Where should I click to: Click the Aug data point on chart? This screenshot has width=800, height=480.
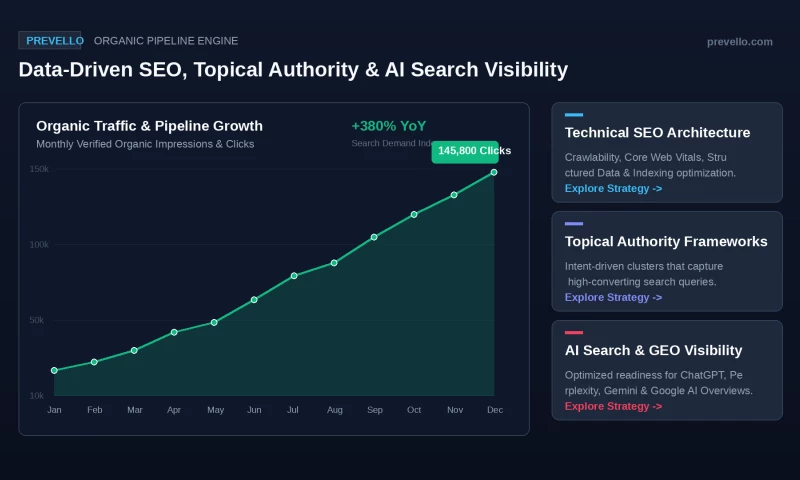(334, 263)
